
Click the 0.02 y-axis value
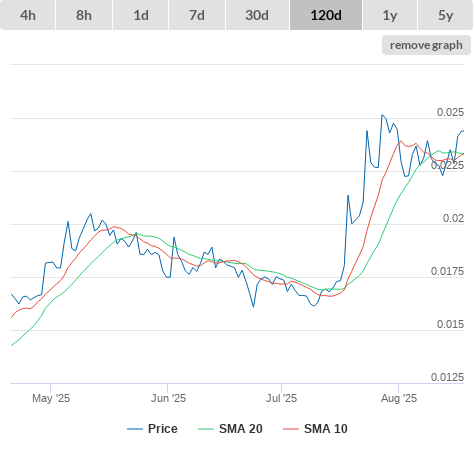point(453,218)
